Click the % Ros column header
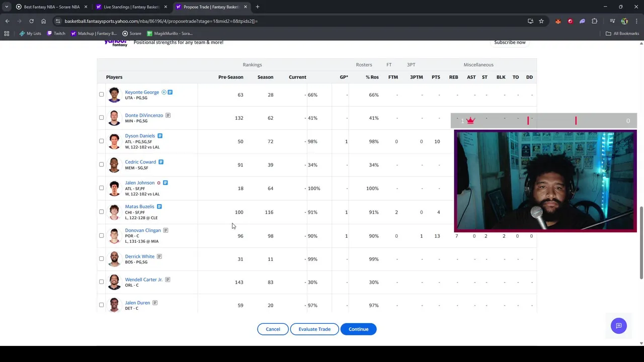This screenshot has height=362, width=644. tap(372, 77)
